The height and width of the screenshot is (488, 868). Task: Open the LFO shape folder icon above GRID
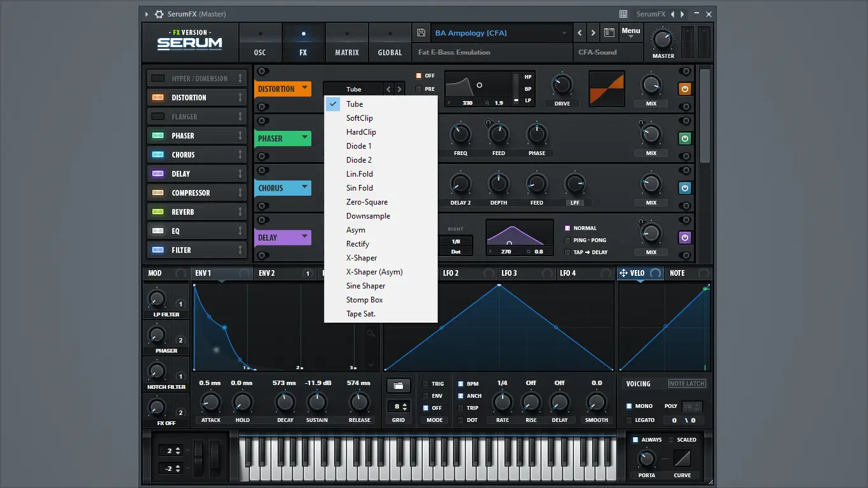[x=398, y=386]
